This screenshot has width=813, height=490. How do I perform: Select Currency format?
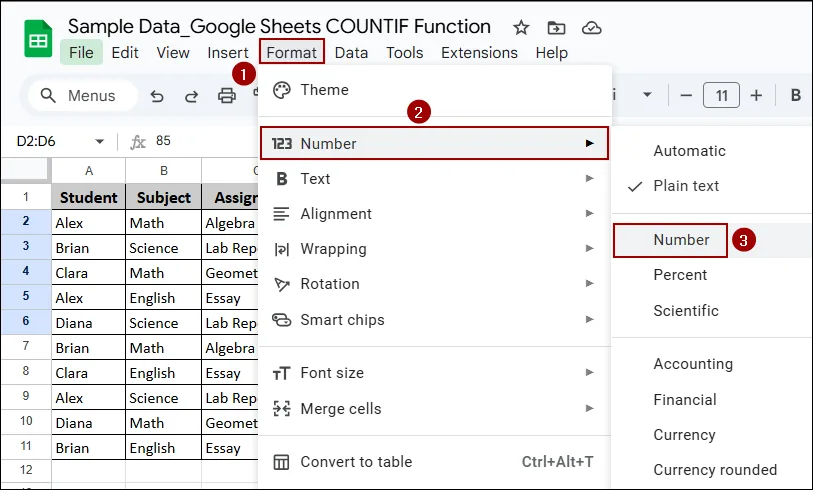click(x=712, y=435)
